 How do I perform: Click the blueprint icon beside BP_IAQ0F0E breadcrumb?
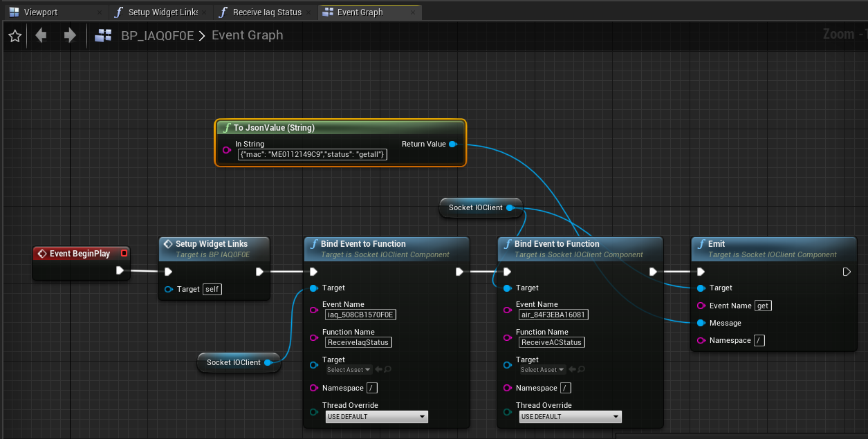[x=102, y=35]
